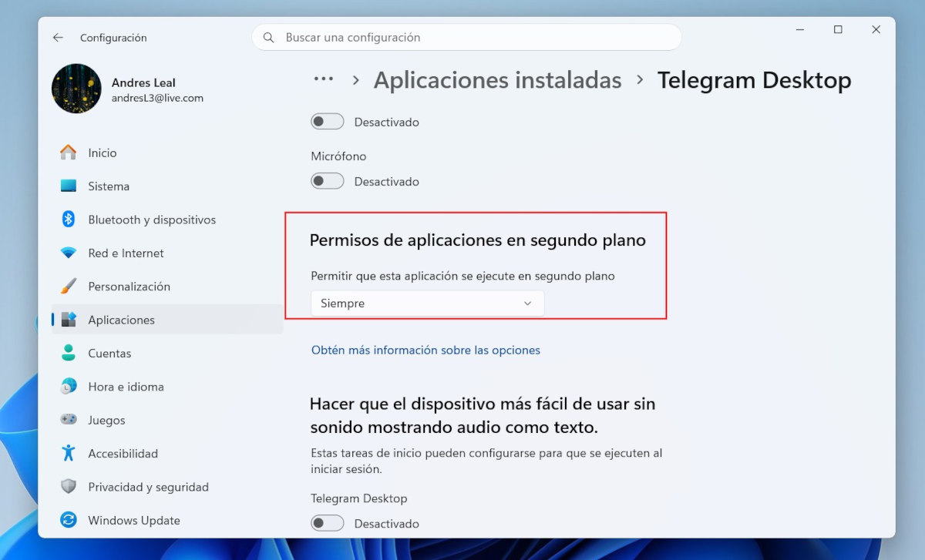Select Aplicaciones instaladas in the breadcrumb
925x560 pixels.
(x=497, y=79)
